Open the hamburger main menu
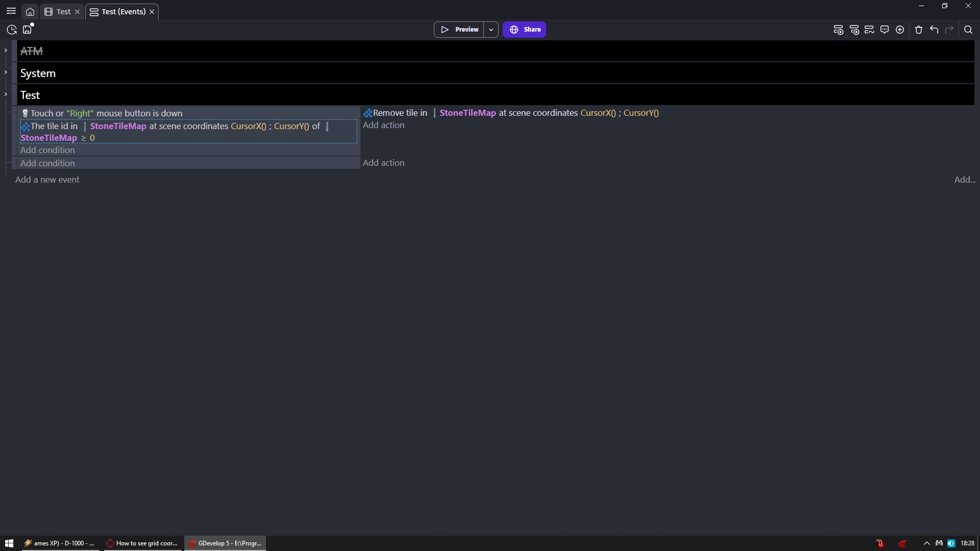Viewport: 980px width, 551px height. 11,11
